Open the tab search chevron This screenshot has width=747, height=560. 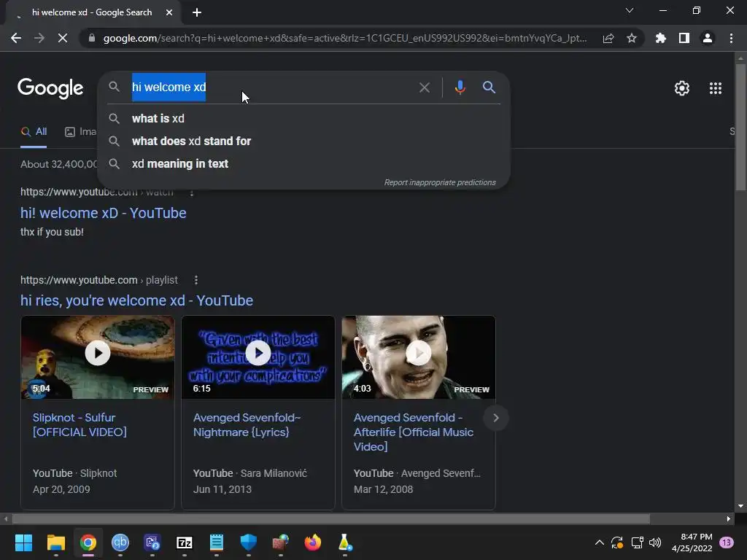(630, 10)
